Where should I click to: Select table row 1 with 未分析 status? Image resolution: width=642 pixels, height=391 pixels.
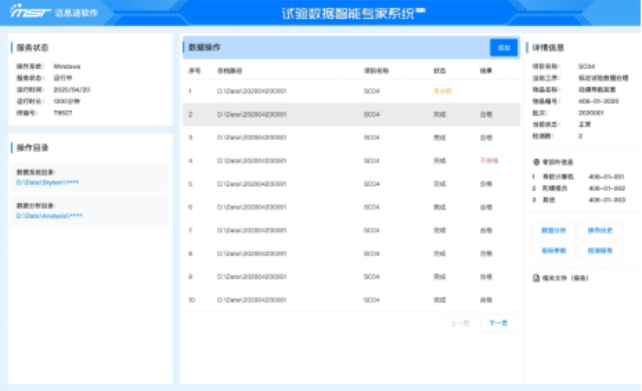click(x=351, y=91)
